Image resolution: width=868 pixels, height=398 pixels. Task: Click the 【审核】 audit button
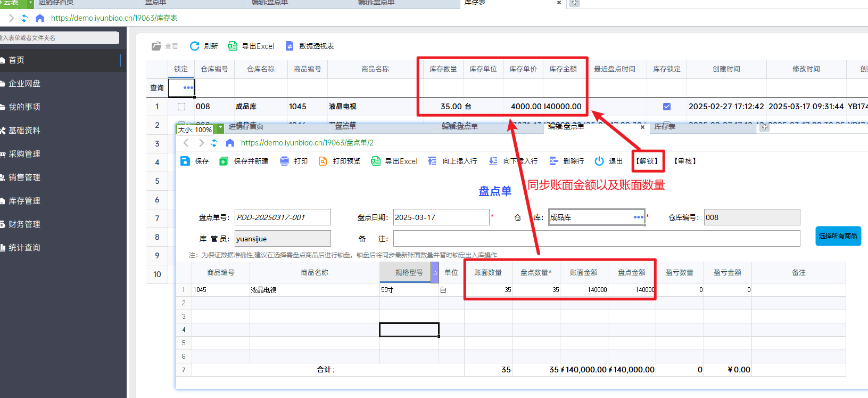click(x=685, y=161)
